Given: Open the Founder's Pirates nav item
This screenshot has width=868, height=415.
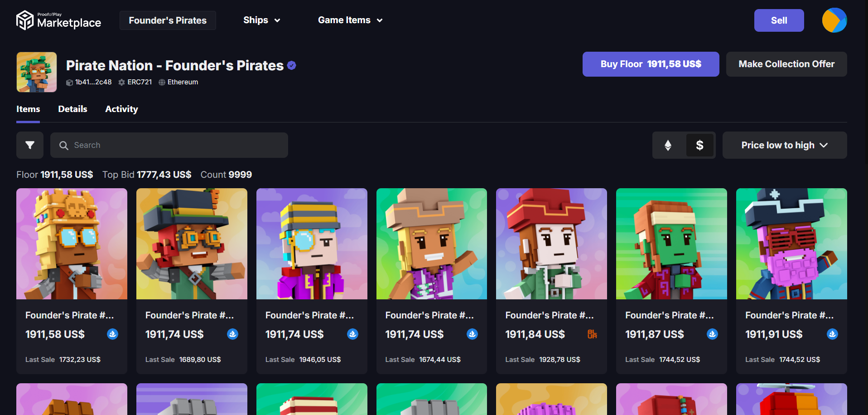Looking at the screenshot, I should pyautogui.click(x=168, y=20).
